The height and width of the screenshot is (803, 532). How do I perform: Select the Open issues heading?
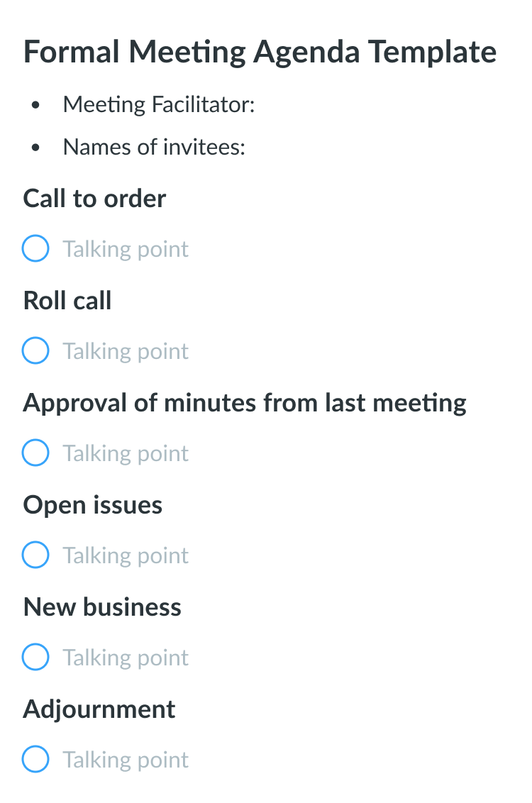93,506
